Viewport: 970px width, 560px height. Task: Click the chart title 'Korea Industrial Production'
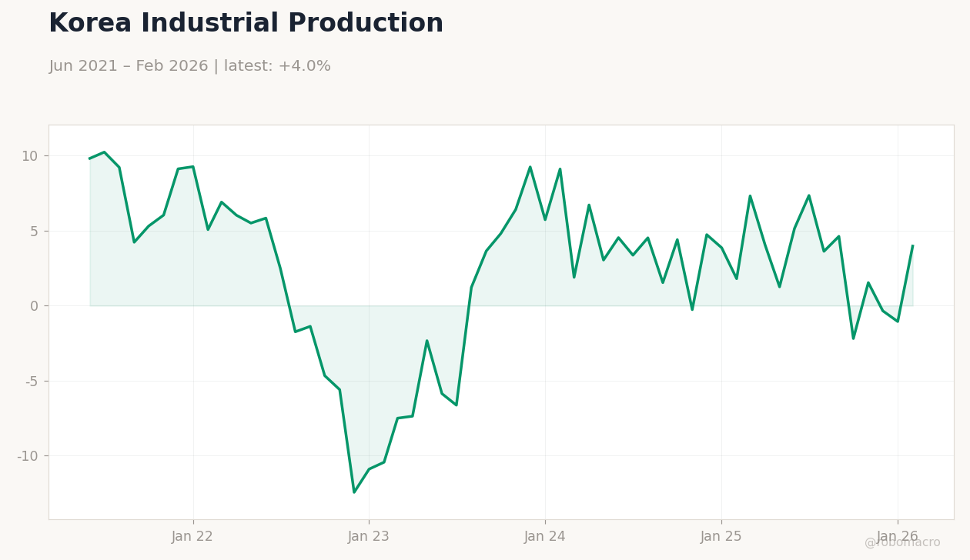tap(246, 24)
